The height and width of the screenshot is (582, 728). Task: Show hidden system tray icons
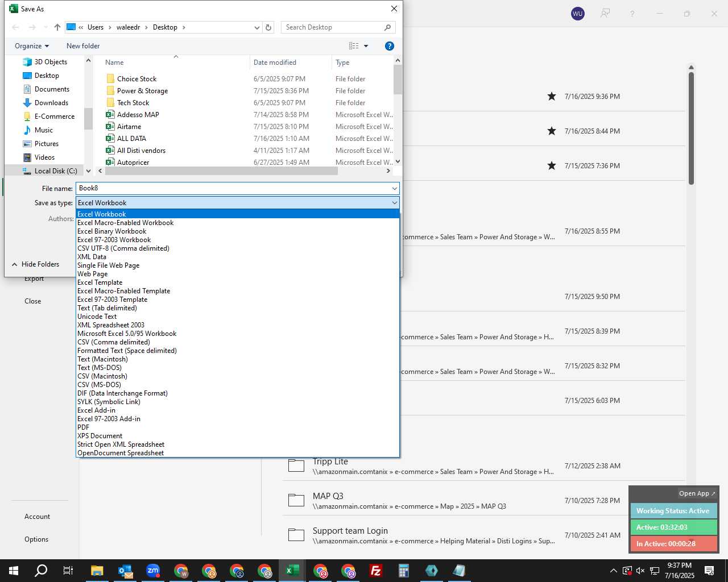pyautogui.click(x=613, y=571)
